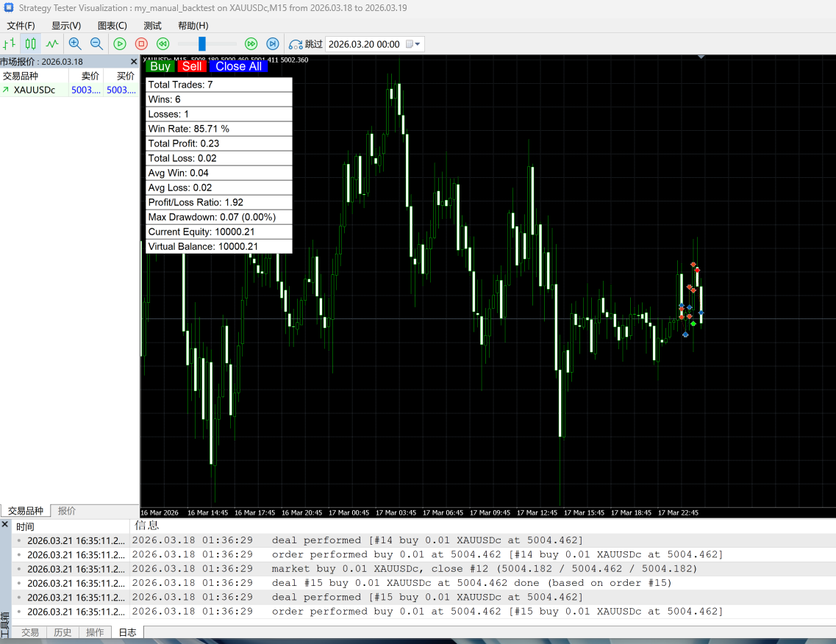
Task: Click the green Buy button on chart
Action: pyautogui.click(x=160, y=66)
